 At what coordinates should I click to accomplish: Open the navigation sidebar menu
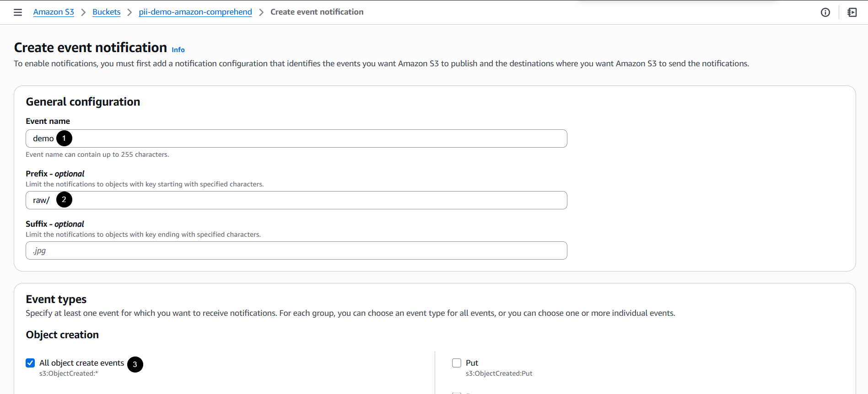pos(17,12)
